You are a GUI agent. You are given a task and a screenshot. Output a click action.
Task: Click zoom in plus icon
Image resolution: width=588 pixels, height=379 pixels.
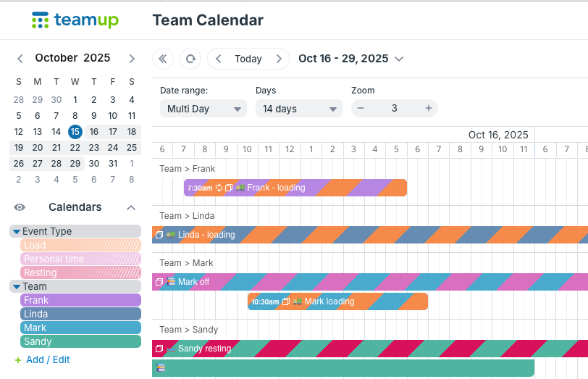(x=428, y=109)
